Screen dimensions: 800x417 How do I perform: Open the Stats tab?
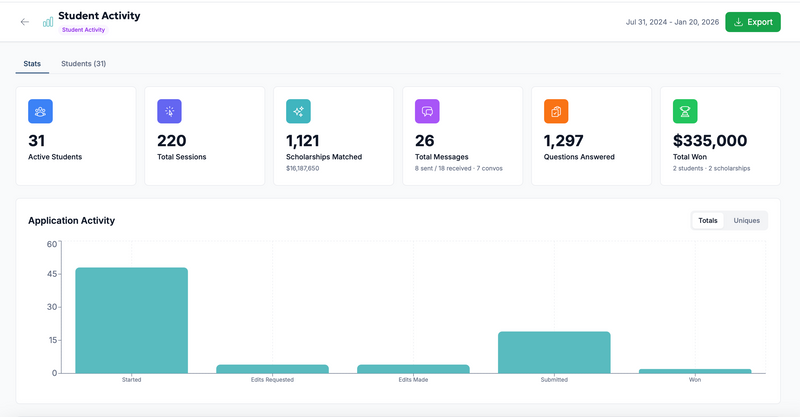(x=32, y=64)
